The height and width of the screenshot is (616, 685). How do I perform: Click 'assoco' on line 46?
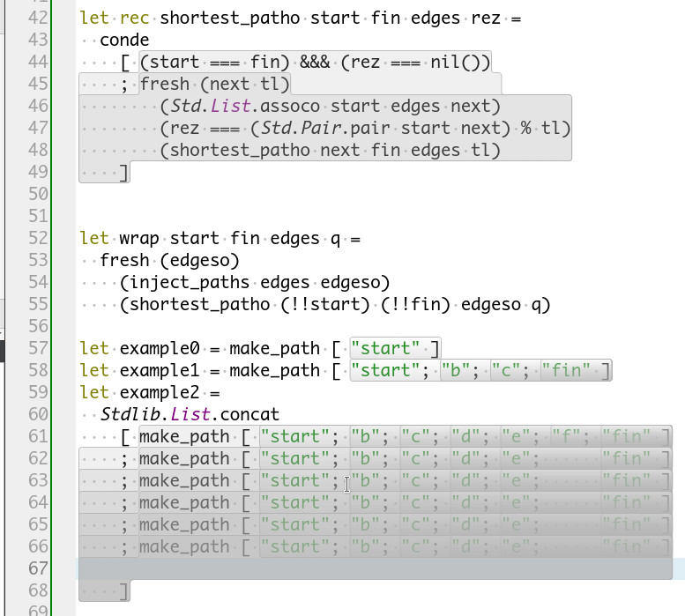pos(290,106)
